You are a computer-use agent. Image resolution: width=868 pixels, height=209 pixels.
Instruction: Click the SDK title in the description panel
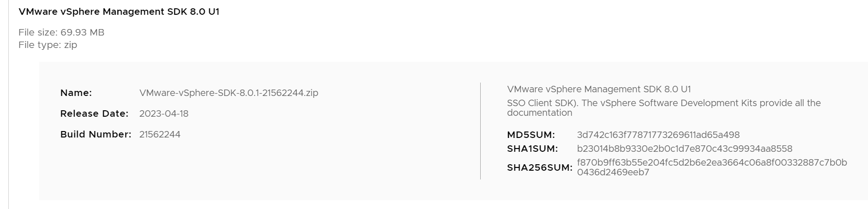point(599,89)
